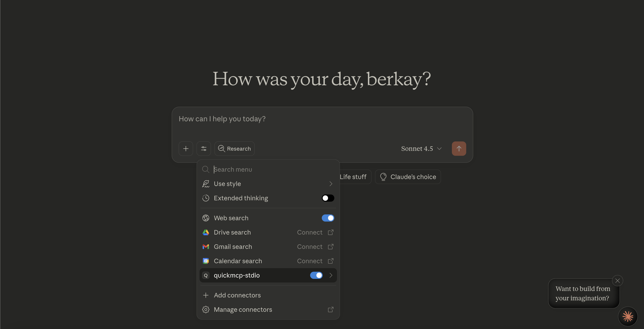
Task: Disable the Web search toggle
Action: click(328, 218)
